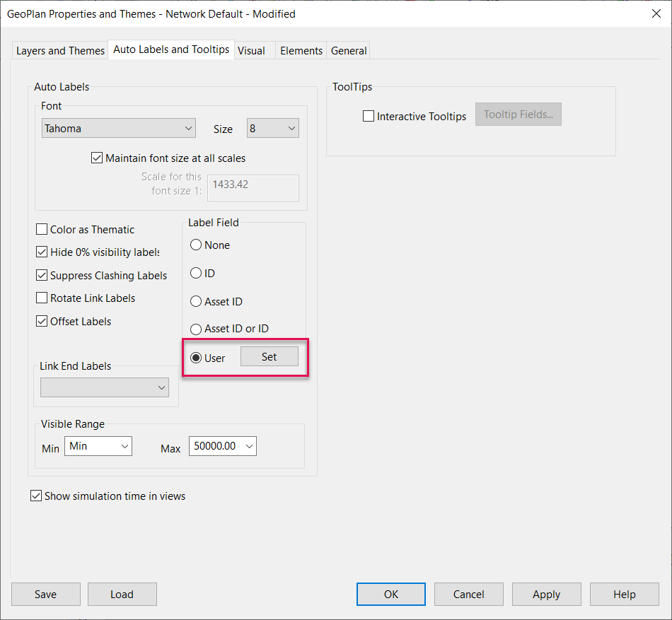Screen dimensions: 672x620
Task: Switch to the Elements tab
Action: pyautogui.click(x=301, y=50)
